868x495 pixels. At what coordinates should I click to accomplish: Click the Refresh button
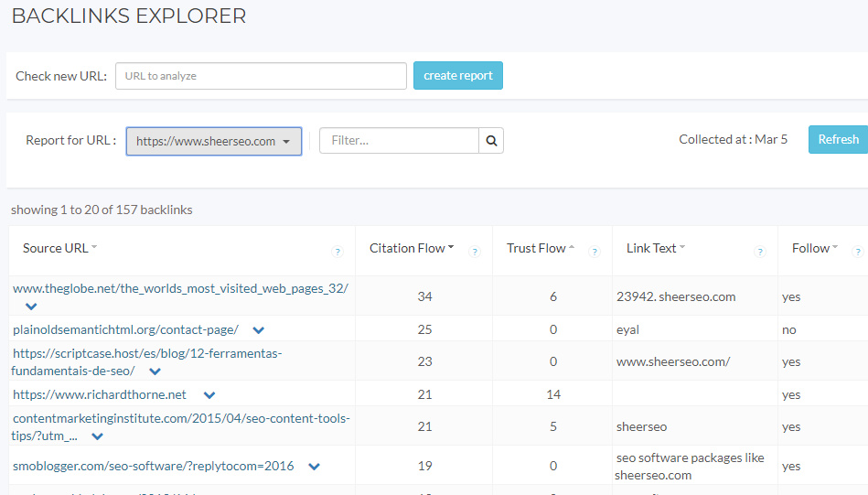point(838,139)
